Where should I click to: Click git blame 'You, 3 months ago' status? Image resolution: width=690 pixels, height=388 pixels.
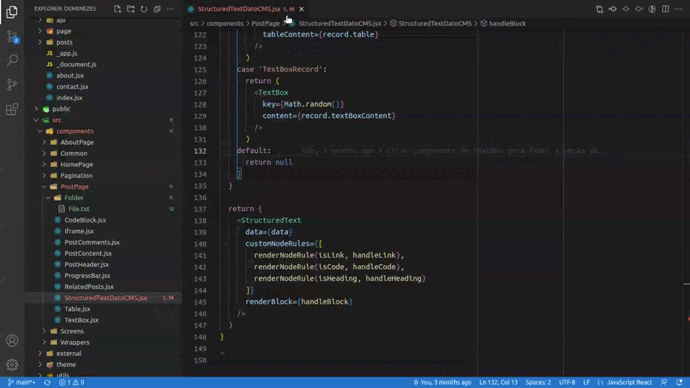442,382
